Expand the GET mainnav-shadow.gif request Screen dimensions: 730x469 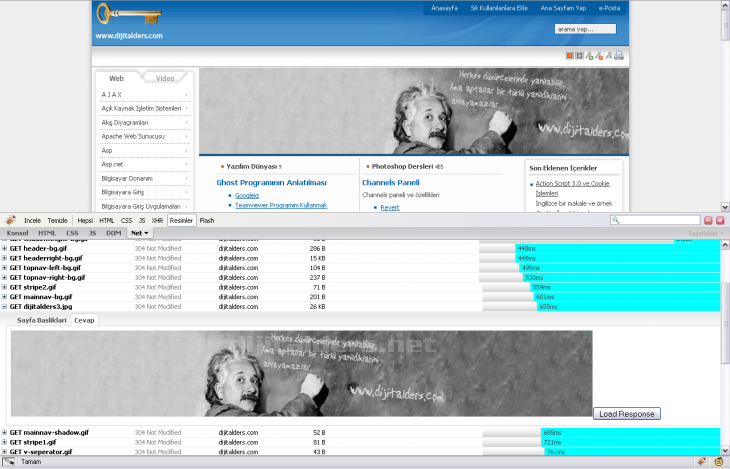point(4,432)
